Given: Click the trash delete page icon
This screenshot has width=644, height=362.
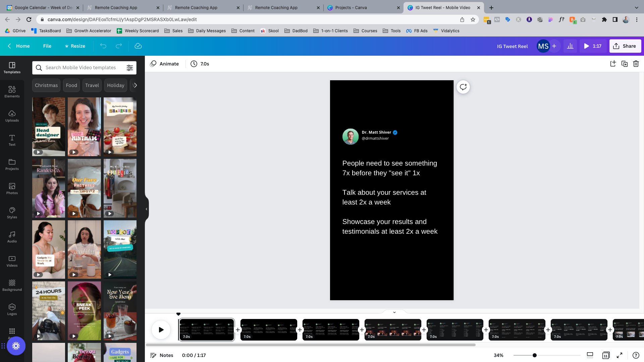Looking at the screenshot, I should (x=636, y=64).
